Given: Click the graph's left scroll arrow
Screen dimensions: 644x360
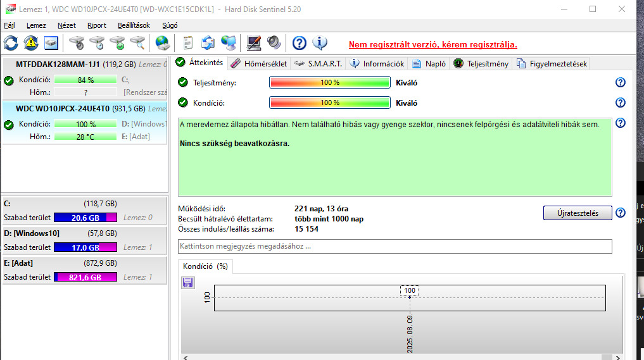Looking at the screenshot, I should (x=186, y=357).
